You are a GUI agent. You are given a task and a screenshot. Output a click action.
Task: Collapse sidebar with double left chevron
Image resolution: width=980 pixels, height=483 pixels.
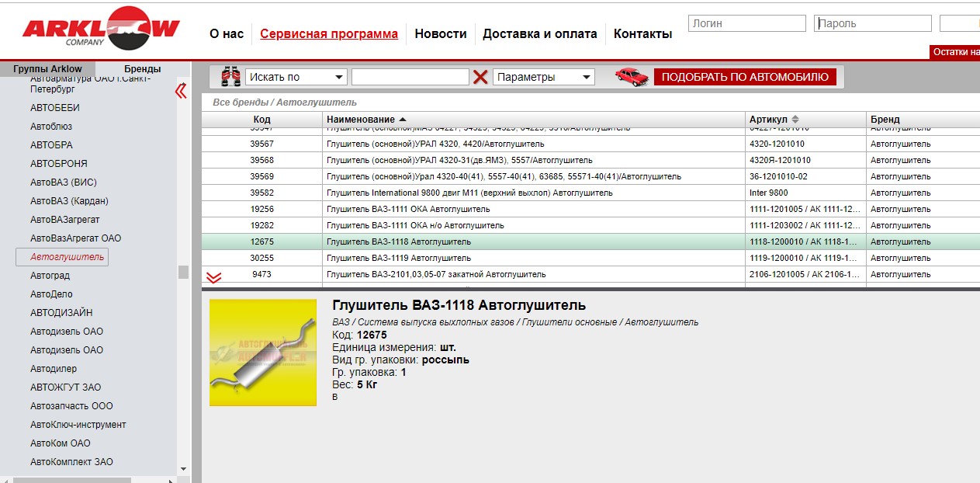[x=181, y=91]
